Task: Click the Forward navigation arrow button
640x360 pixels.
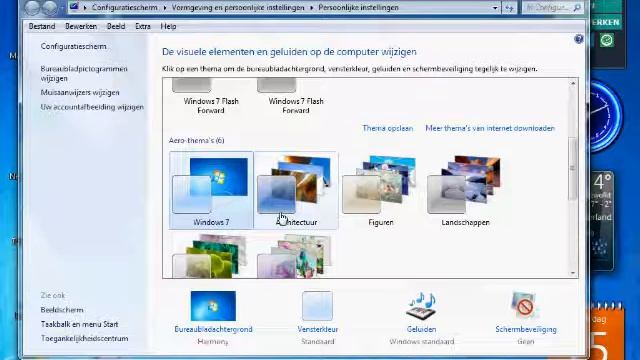Action: 49,7
